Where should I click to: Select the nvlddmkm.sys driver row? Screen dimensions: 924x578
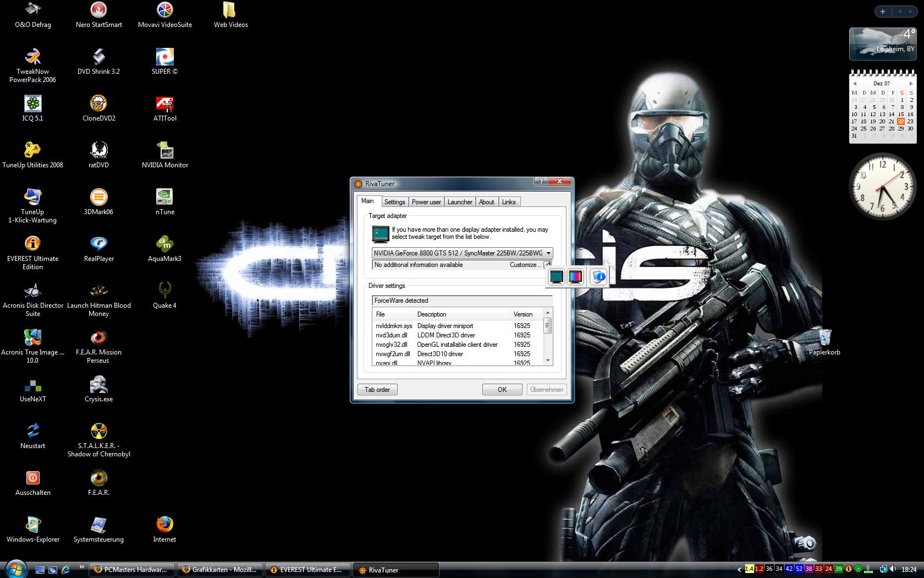pyautogui.click(x=458, y=326)
